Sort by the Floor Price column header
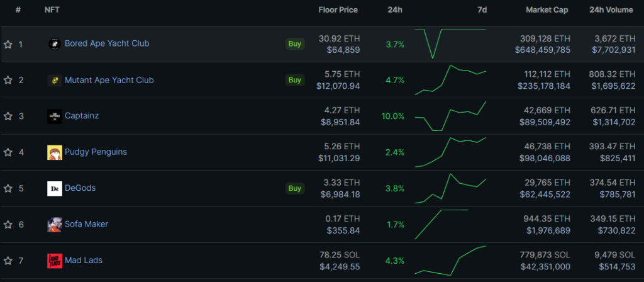 (x=338, y=10)
